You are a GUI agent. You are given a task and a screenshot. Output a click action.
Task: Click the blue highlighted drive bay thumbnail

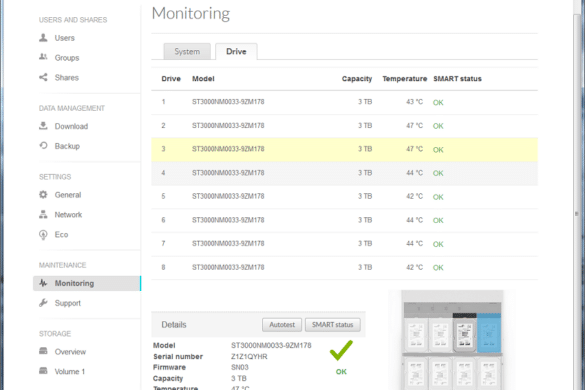point(489,334)
